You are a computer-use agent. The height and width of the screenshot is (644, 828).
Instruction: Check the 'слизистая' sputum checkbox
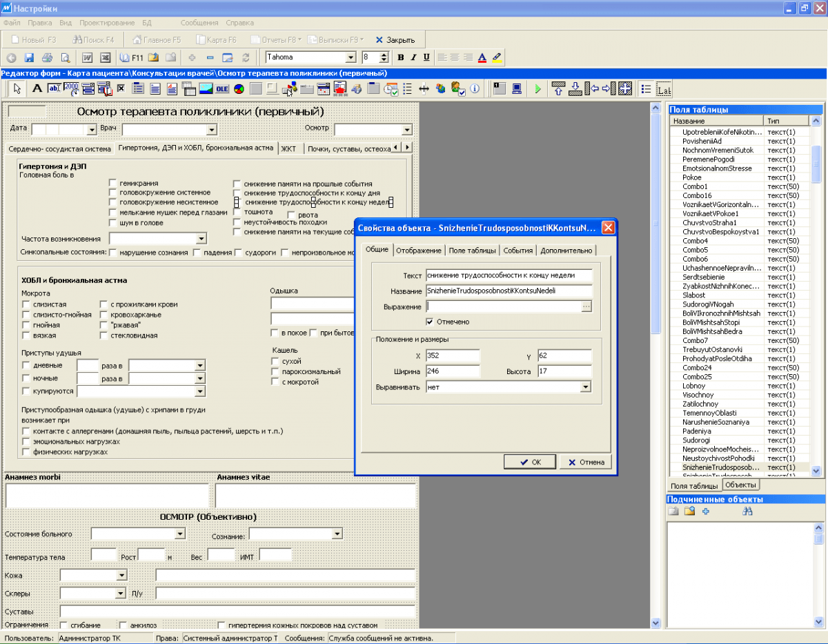click(26, 304)
